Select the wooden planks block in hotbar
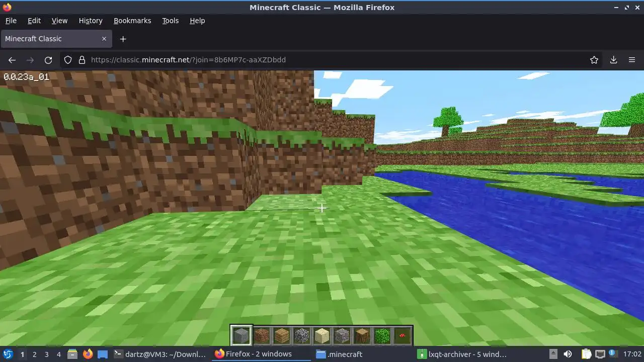This screenshot has width=644, height=362. (x=282, y=335)
